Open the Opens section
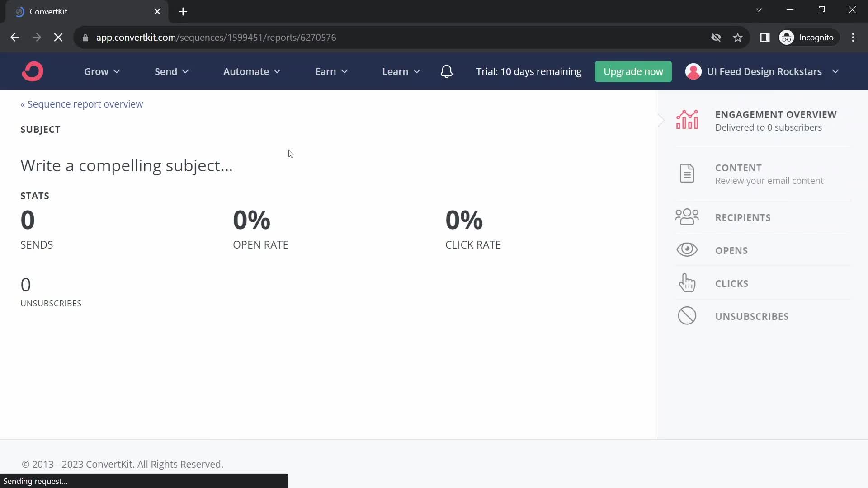The width and height of the screenshot is (868, 488). point(762,250)
